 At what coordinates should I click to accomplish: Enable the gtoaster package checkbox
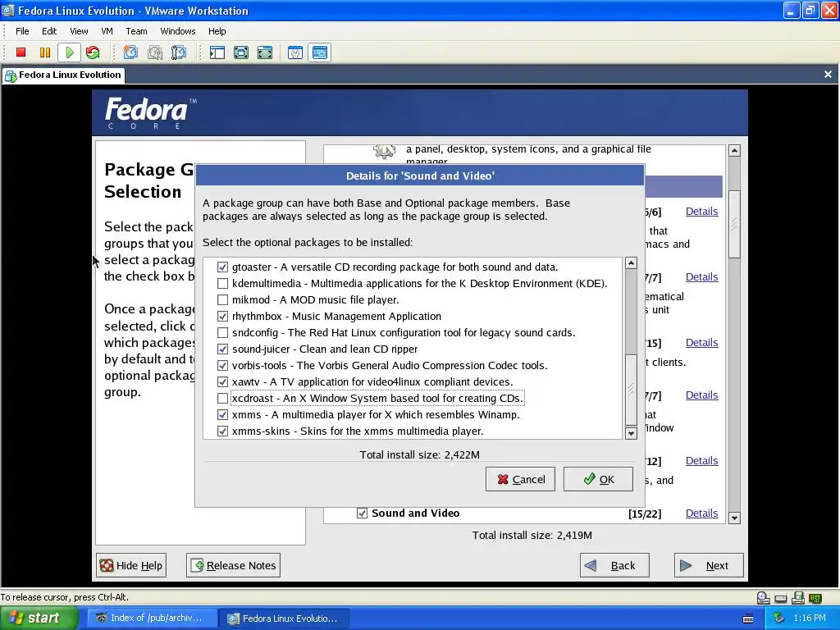[x=222, y=267]
